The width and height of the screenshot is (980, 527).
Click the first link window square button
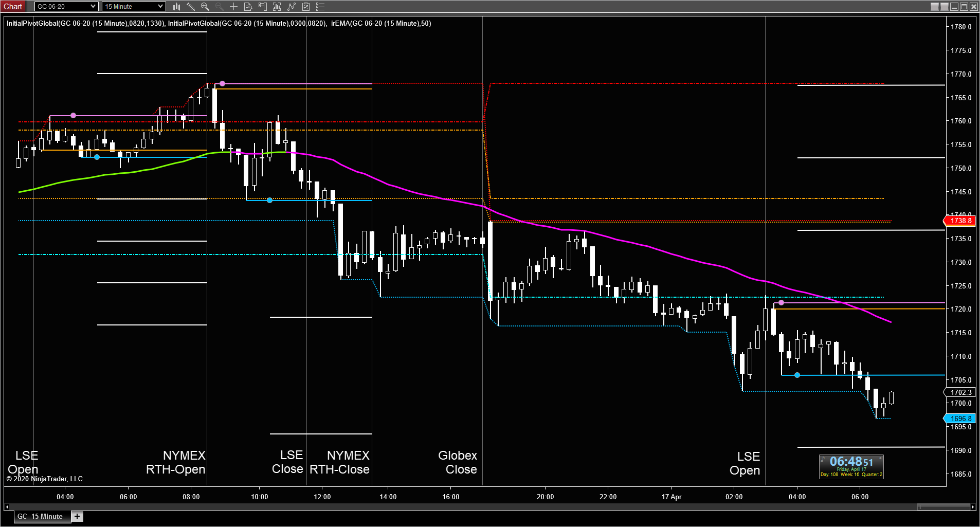935,7
